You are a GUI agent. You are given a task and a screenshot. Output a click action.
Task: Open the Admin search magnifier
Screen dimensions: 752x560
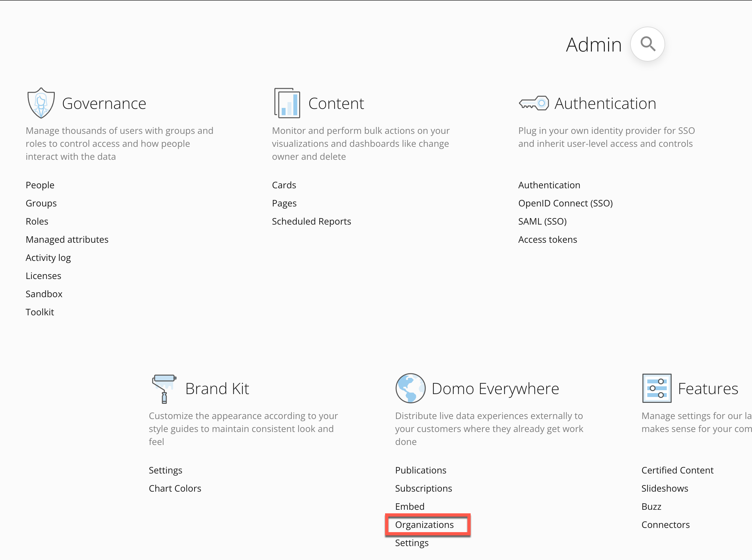647,44
